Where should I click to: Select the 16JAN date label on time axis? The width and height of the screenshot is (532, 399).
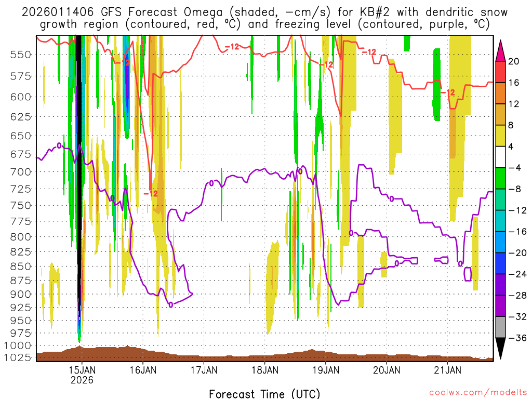[x=143, y=370]
